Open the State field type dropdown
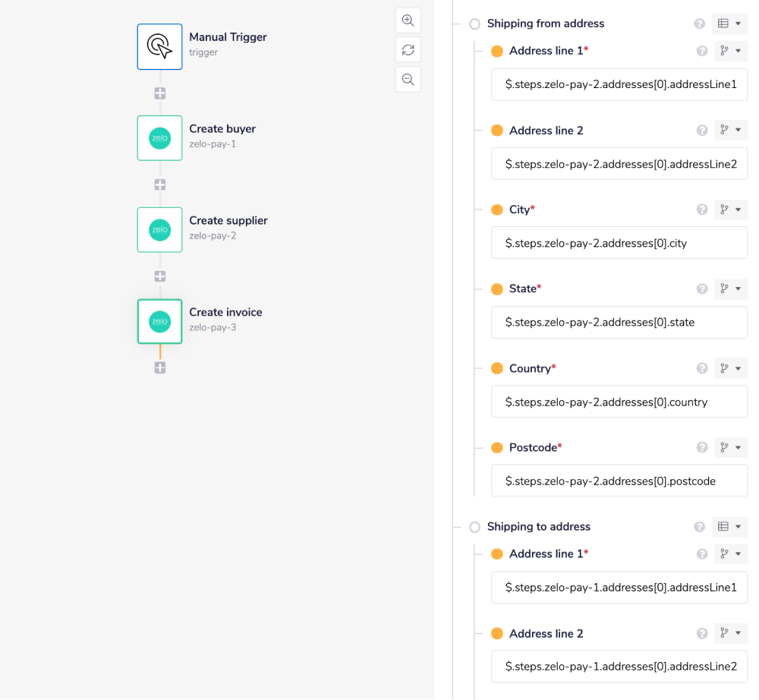The height and width of the screenshot is (700, 759). pyautogui.click(x=731, y=289)
